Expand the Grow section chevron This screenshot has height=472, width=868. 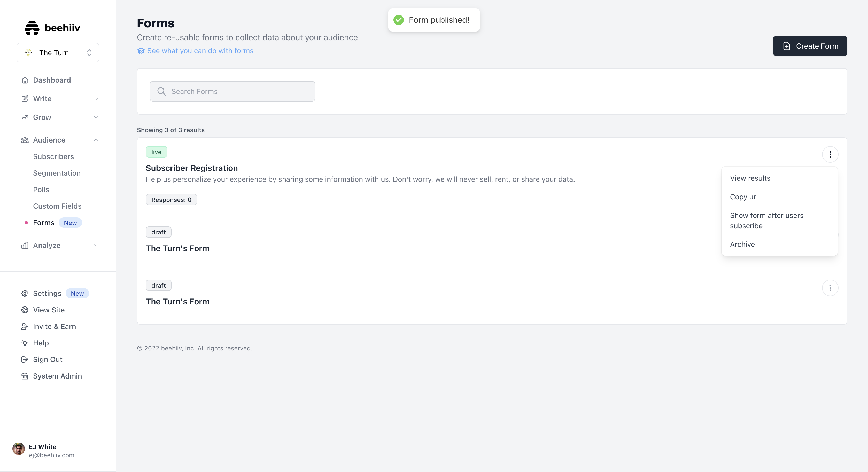[x=96, y=117]
